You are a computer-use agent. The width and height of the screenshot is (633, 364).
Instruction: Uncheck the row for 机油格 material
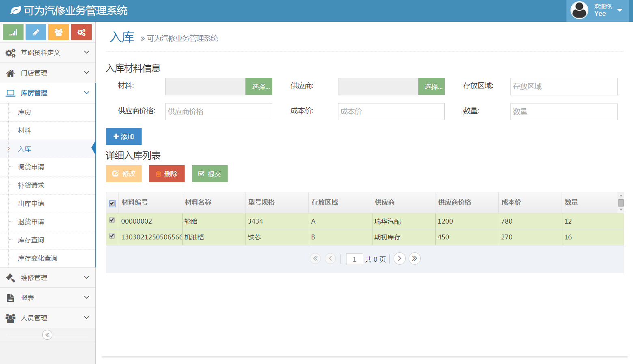[112, 236]
